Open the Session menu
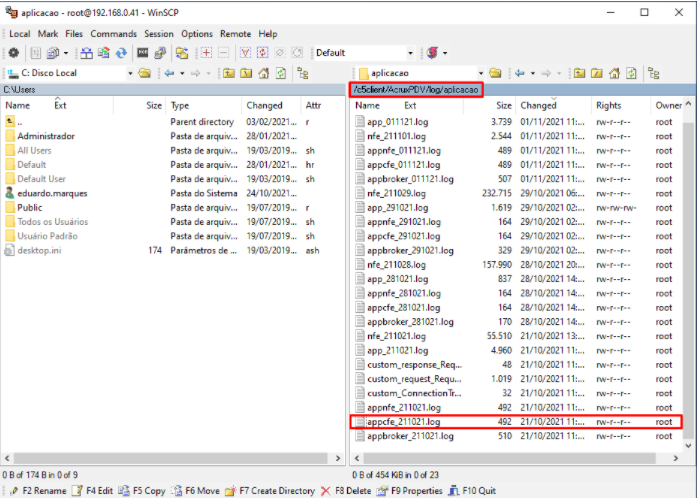 (x=159, y=34)
